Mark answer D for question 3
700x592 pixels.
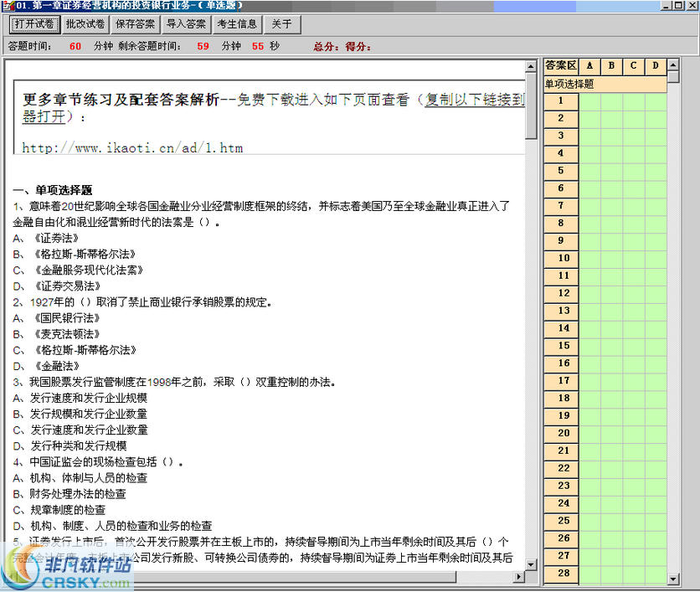pyautogui.click(x=656, y=136)
